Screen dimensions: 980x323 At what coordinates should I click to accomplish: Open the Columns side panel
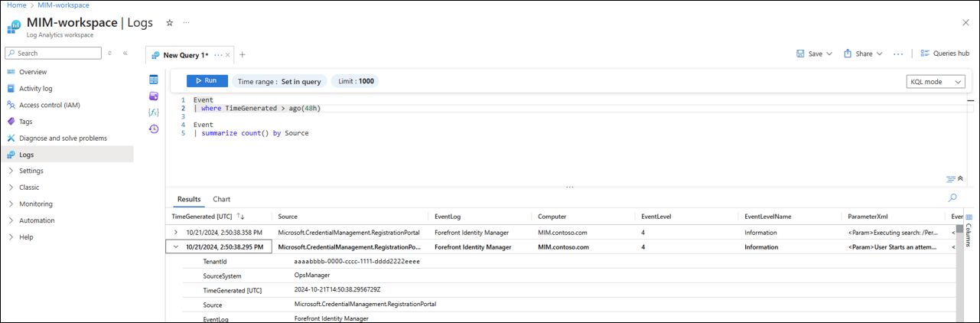click(x=969, y=231)
